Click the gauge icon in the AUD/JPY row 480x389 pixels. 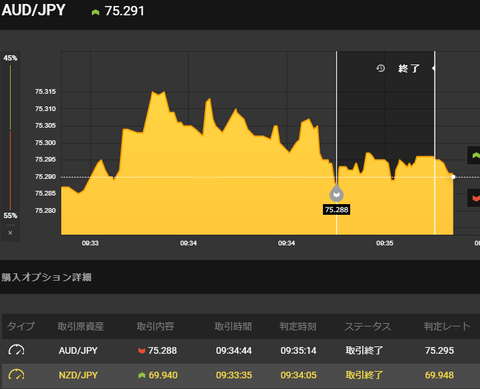16,350
